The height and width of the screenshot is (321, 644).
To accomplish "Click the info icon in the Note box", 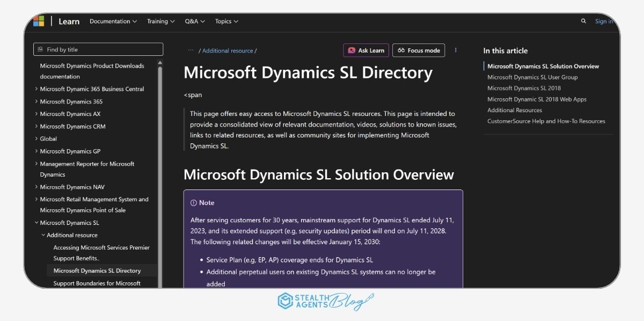I will point(193,202).
